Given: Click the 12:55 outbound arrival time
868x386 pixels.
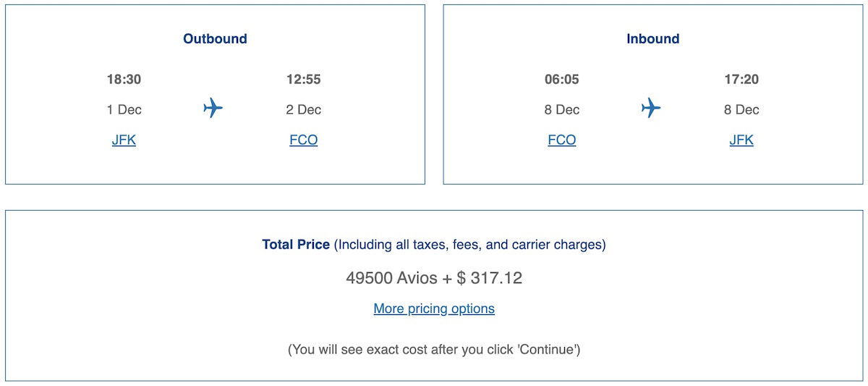Looking at the screenshot, I should pyautogui.click(x=303, y=80).
